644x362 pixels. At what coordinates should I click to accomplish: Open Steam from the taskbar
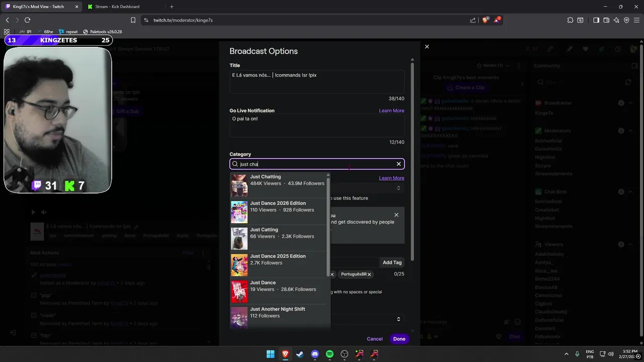coord(300,354)
